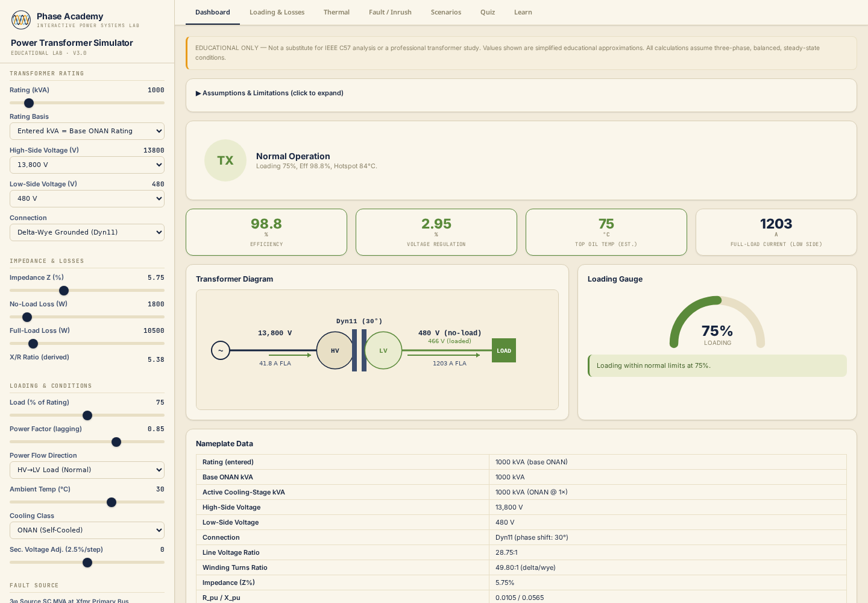Screen dimensions: 868x603
Task: Click the green LOAD block in diagram
Action: (x=504, y=350)
